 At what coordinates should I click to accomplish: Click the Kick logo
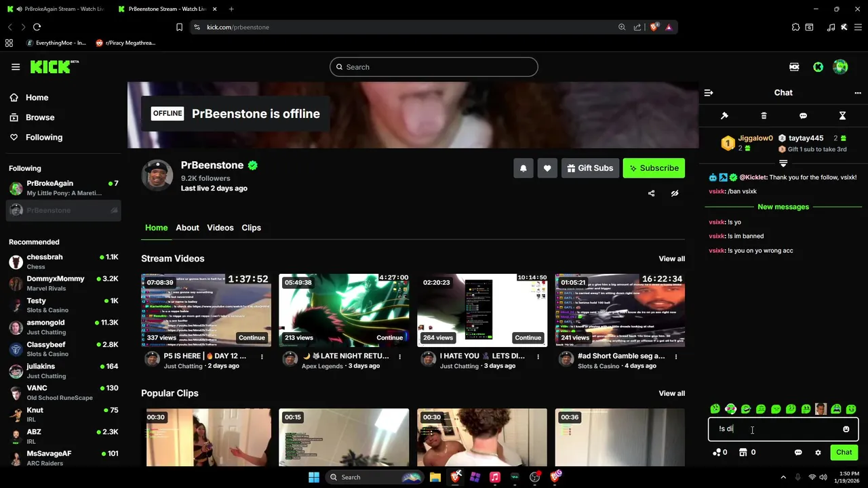pyautogui.click(x=54, y=66)
